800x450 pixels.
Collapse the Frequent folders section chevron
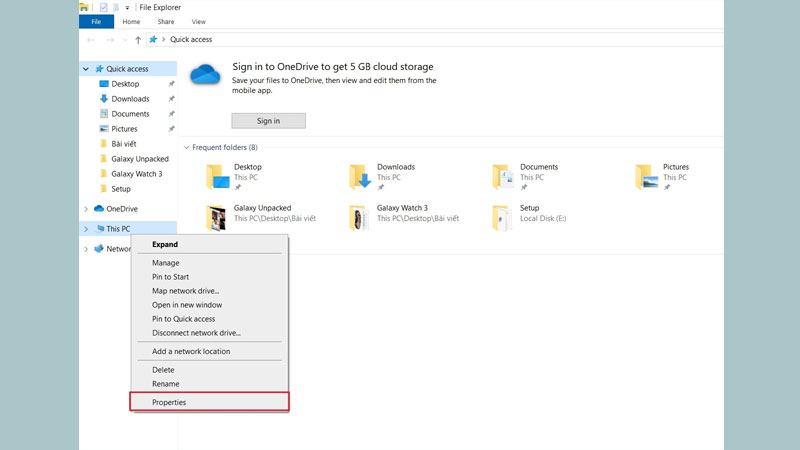point(186,148)
